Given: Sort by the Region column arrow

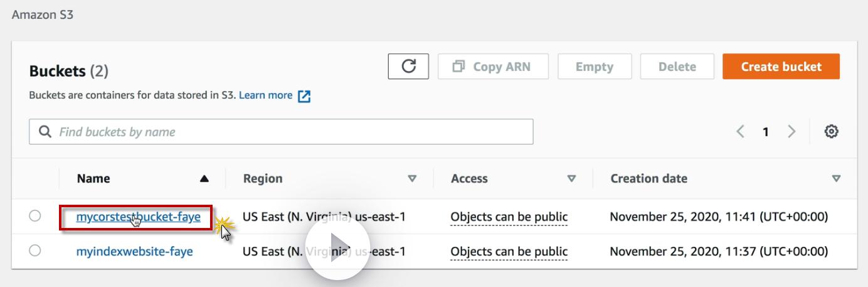Looking at the screenshot, I should 412,179.
